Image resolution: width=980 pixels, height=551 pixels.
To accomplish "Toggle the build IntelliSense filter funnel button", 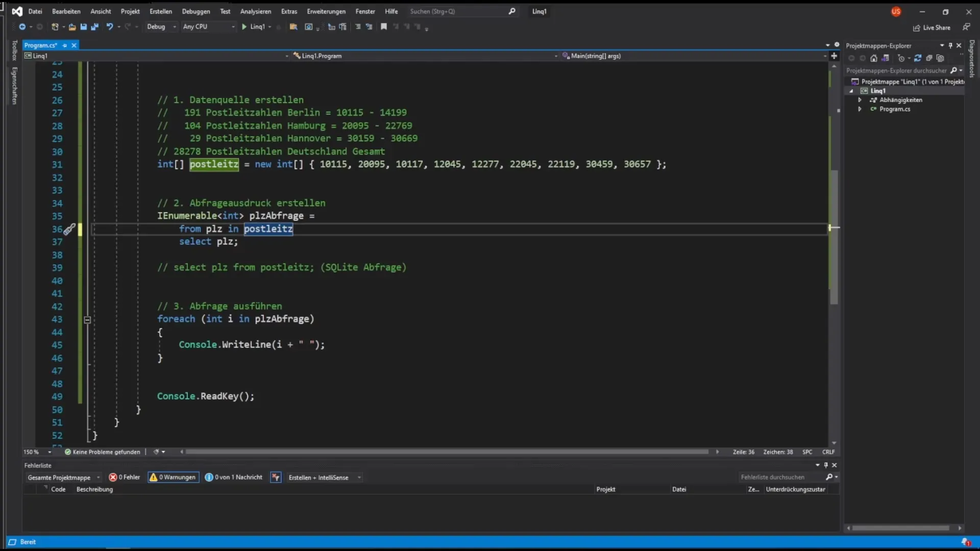I will pyautogui.click(x=276, y=477).
